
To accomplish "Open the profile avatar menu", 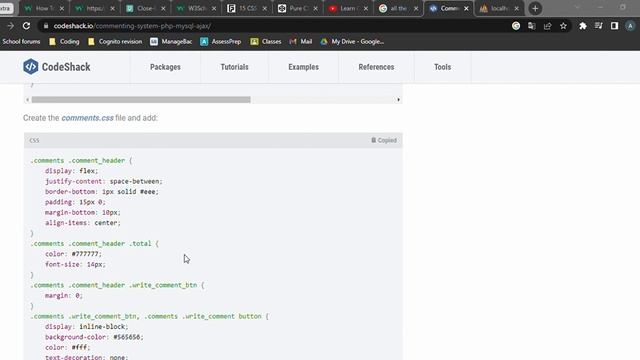I will click(630, 26).
